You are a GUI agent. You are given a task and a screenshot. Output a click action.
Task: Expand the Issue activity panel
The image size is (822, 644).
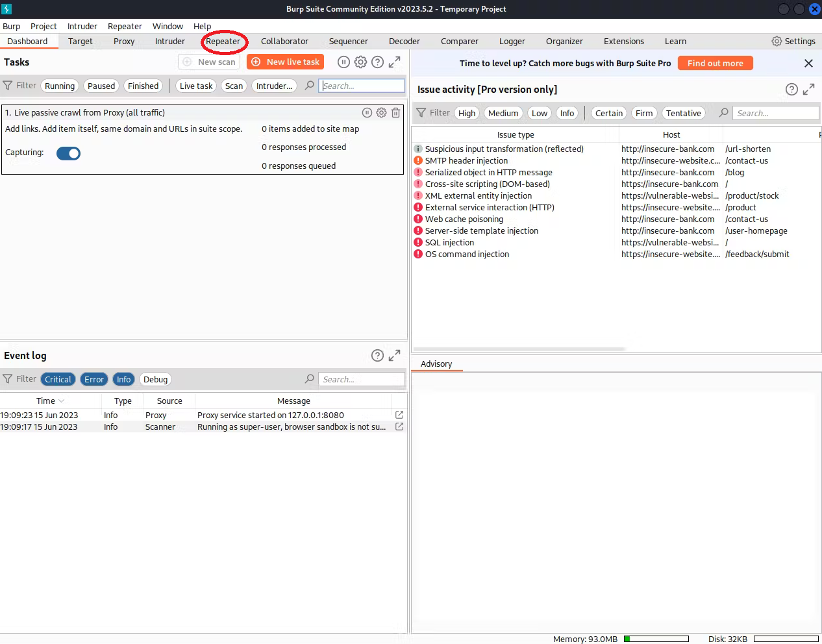(808, 90)
